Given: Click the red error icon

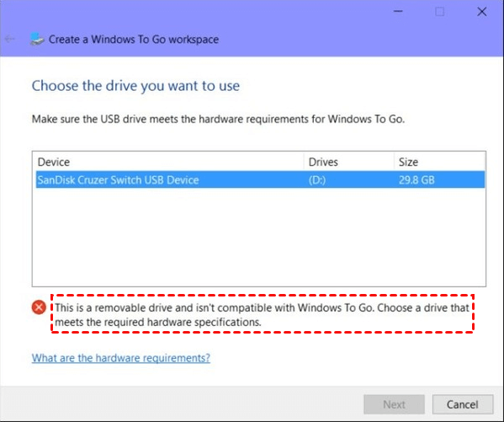Looking at the screenshot, I should pyautogui.click(x=39, y=307).
